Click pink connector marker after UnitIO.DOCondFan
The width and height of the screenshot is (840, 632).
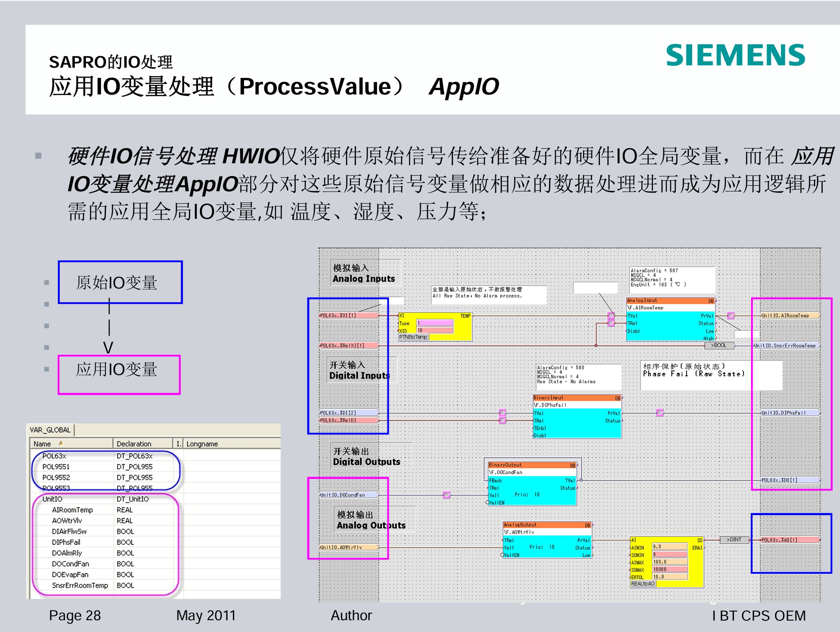point(446,495)
